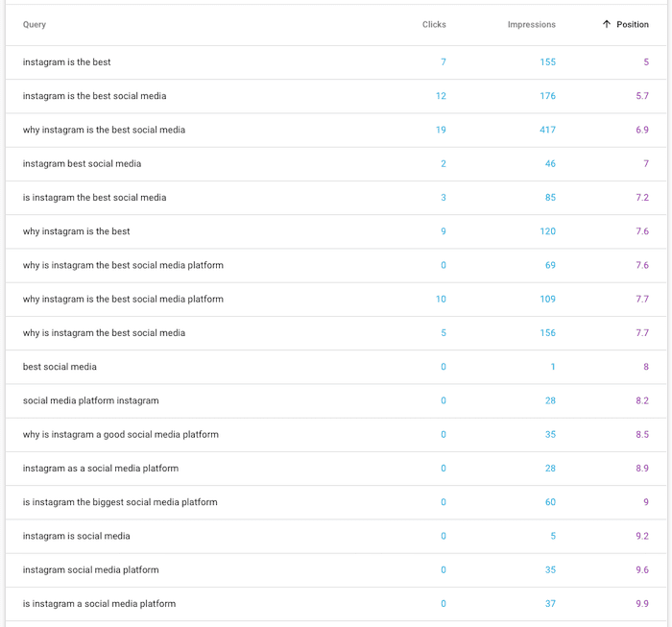Select query 'instagram social media platform'
The image size is (672, 627).
pos(90,570)
